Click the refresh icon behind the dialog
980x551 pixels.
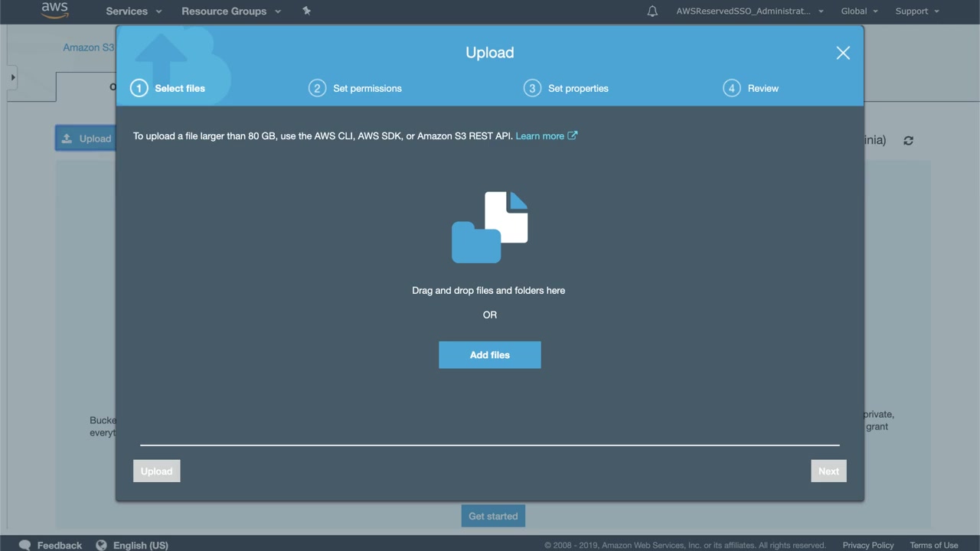click(908, 141)
